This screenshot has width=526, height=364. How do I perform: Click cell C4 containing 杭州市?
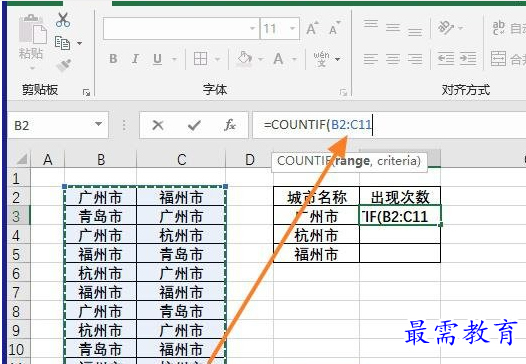click(181, 235)
